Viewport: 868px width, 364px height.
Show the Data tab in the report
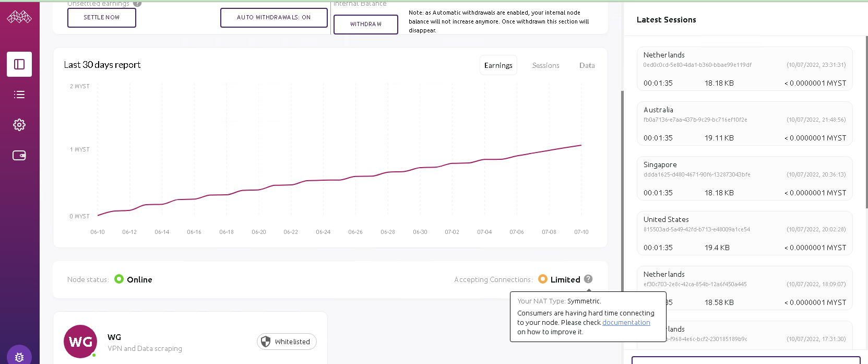(x=587, y=65)
